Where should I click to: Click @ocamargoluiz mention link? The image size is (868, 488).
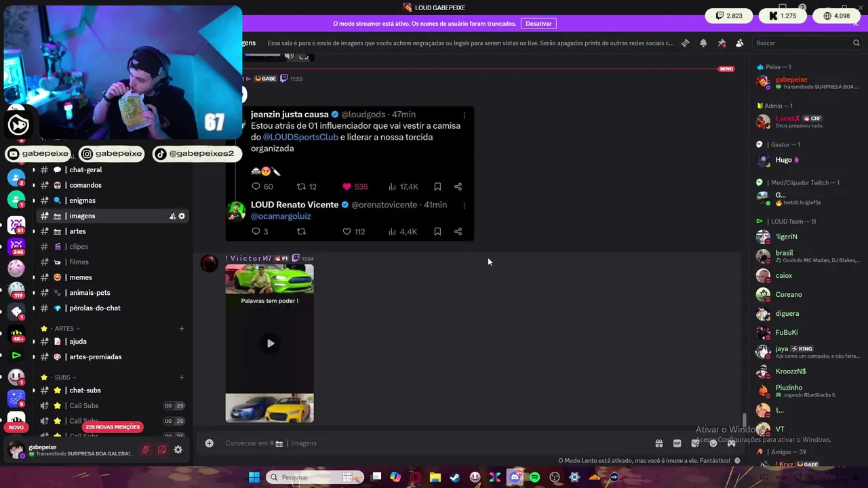click(x=281, y=216)
